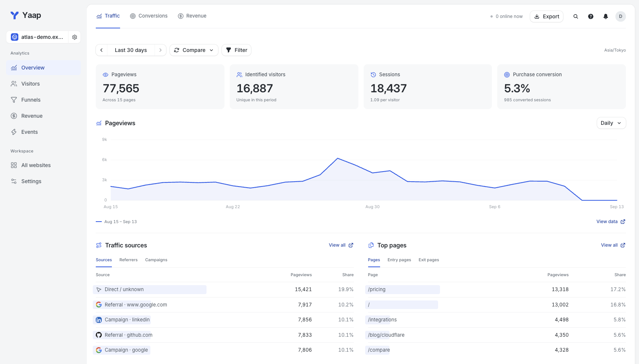The image size is (639, 364).
Task: Click the Filter button
Action: click(x=236, y=50)
